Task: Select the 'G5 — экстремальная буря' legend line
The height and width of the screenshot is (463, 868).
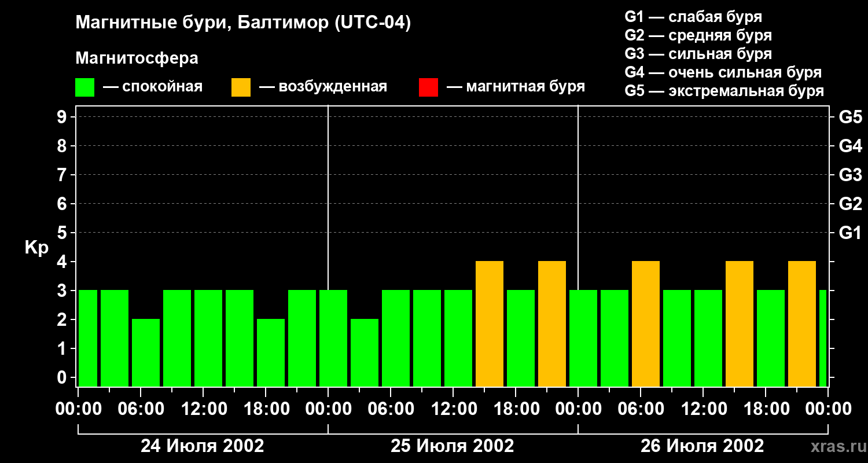Action: coord(724,91)
